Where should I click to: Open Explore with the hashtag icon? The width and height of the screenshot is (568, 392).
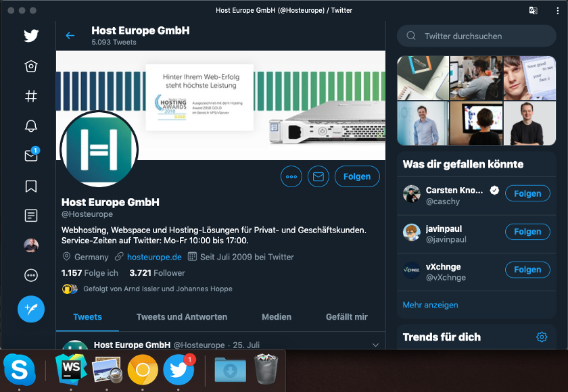pos(31,96)
